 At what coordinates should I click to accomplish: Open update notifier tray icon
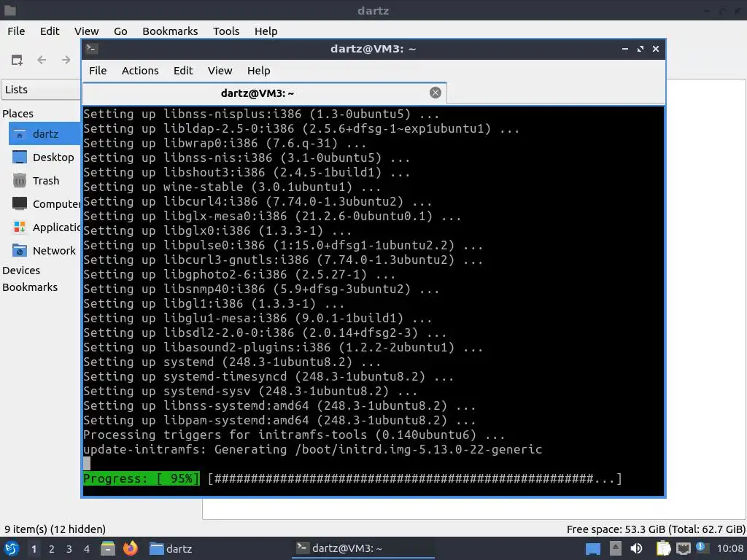coord(701,548)
